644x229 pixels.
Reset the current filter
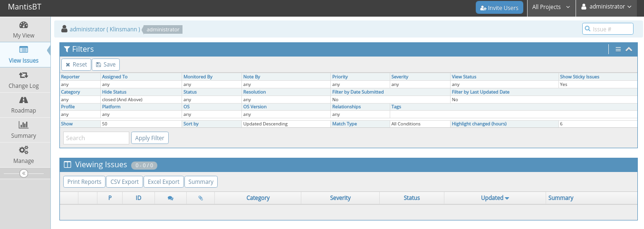tap(76, 65)
